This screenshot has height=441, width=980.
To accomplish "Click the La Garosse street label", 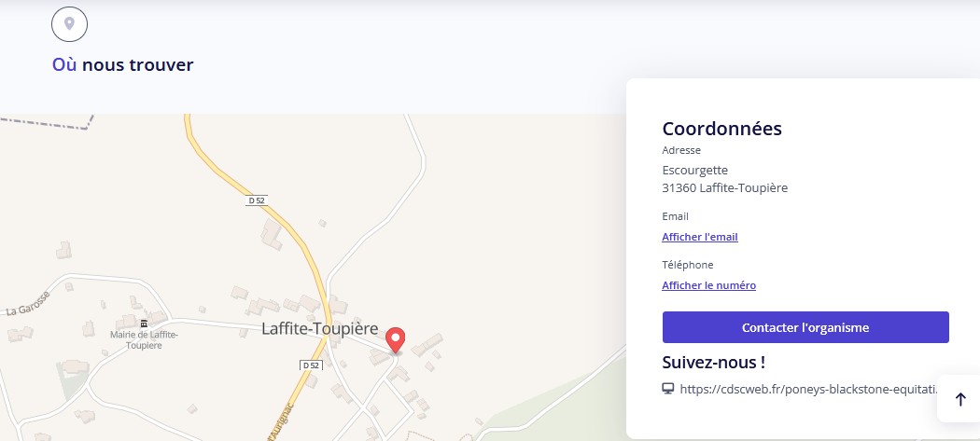I will pyautogui.click(x=26, y=304).
